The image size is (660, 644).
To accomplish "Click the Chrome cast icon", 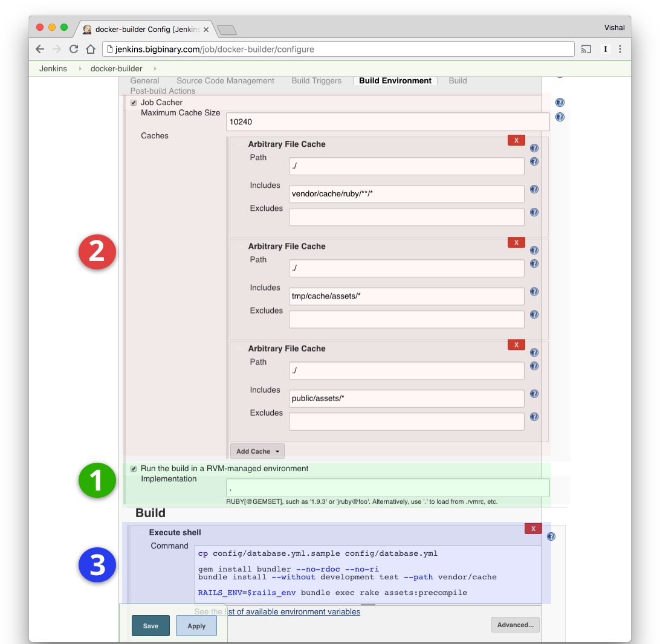I will point(586,49).
